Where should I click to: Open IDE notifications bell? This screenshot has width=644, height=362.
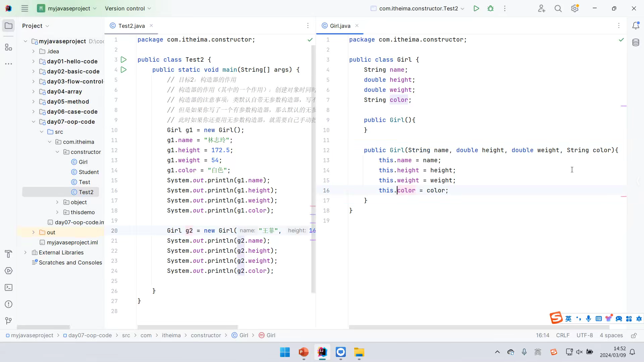636,26
